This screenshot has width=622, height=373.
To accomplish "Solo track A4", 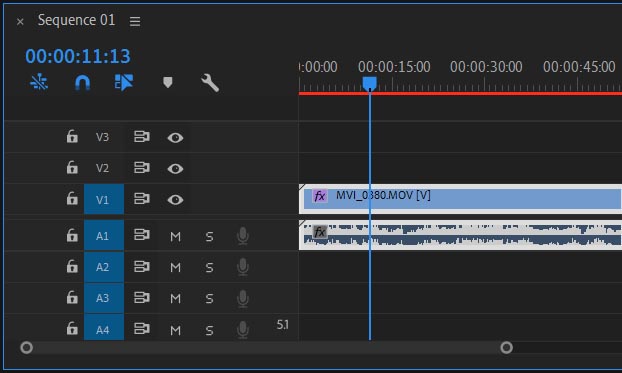I will tap(209, 330).
